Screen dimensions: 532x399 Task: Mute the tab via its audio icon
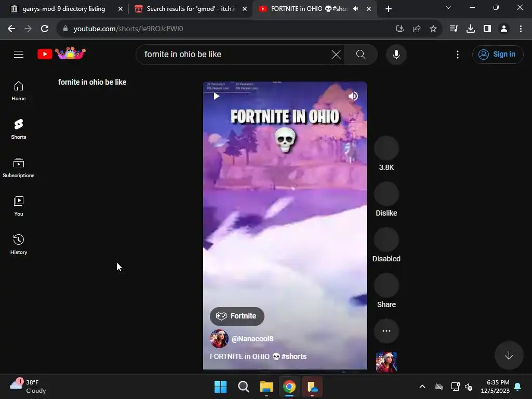tap(355, 9)
